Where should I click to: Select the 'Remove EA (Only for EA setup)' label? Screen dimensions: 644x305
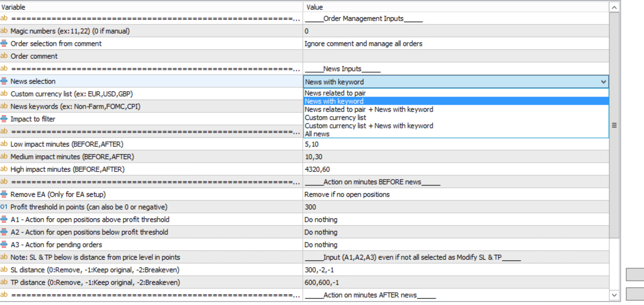click(58, 194)
